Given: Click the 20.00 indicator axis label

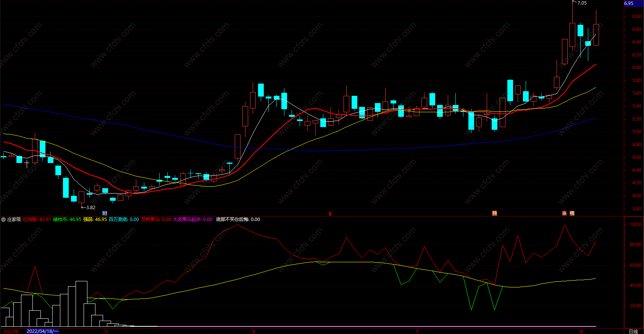Looking at the screenshot, I should coord(636,306).
